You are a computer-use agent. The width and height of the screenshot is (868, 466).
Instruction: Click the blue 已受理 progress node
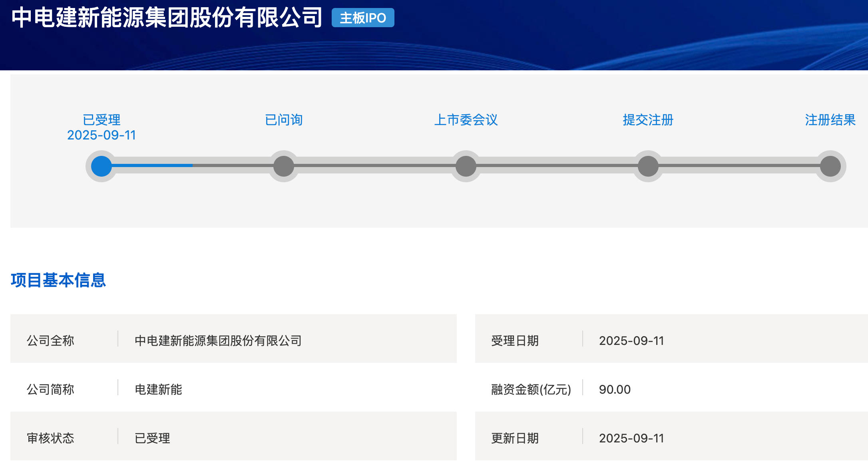(x=102, y=166)
